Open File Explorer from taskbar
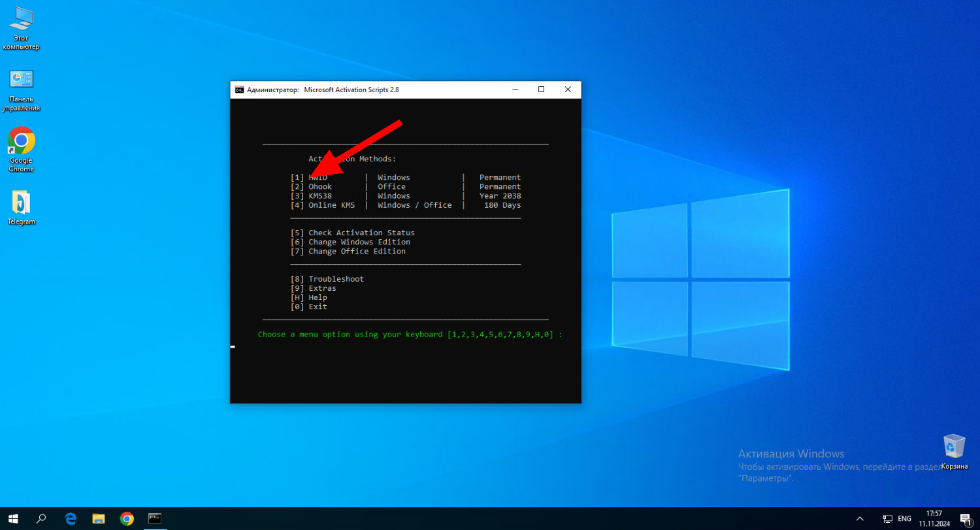This screenshot has height=530, width=980. pyautogui.click(x=99, y=519)
